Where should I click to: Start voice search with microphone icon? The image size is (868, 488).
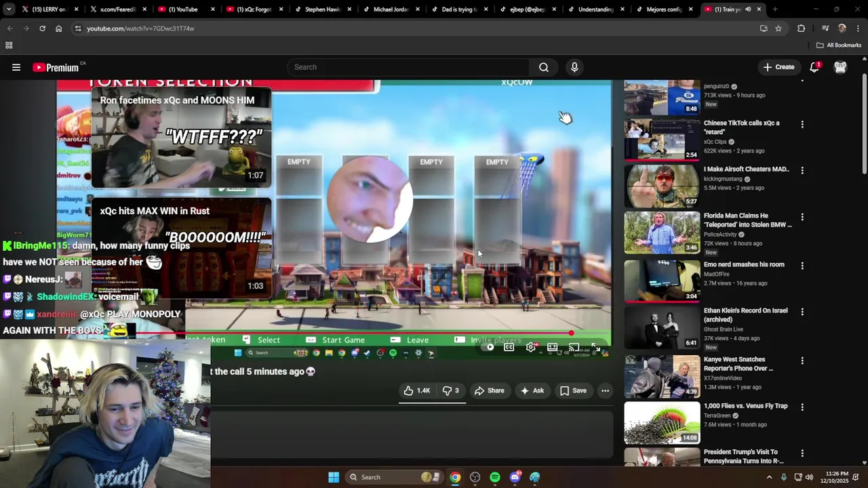tap(574, 67)
